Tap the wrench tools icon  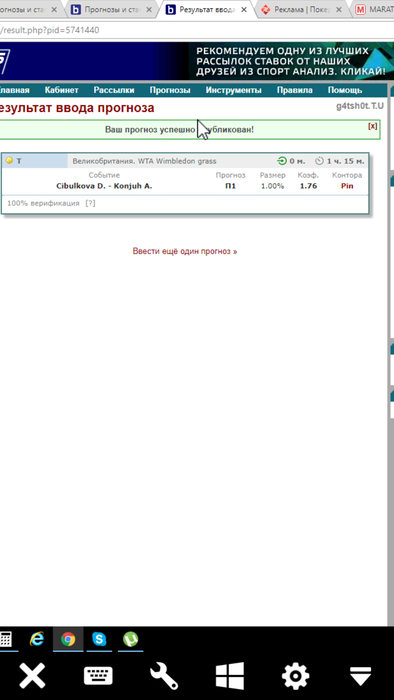[x=164, y=676]
